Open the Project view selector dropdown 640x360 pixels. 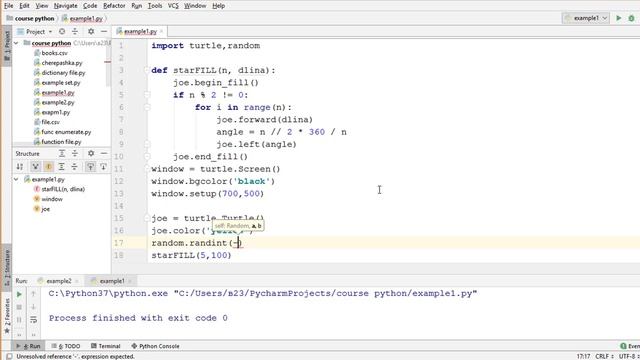pyautogui.click(x=35, y=31)
